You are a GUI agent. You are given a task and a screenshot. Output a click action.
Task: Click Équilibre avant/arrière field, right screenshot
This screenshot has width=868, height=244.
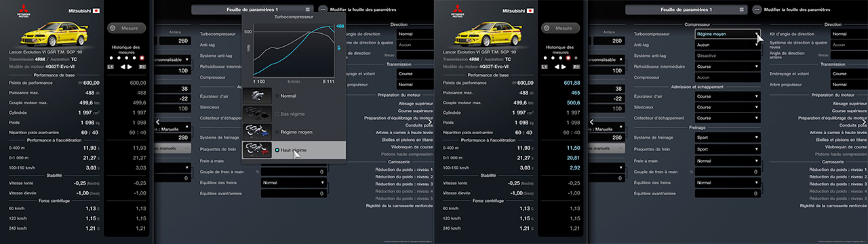click(728, 193)
